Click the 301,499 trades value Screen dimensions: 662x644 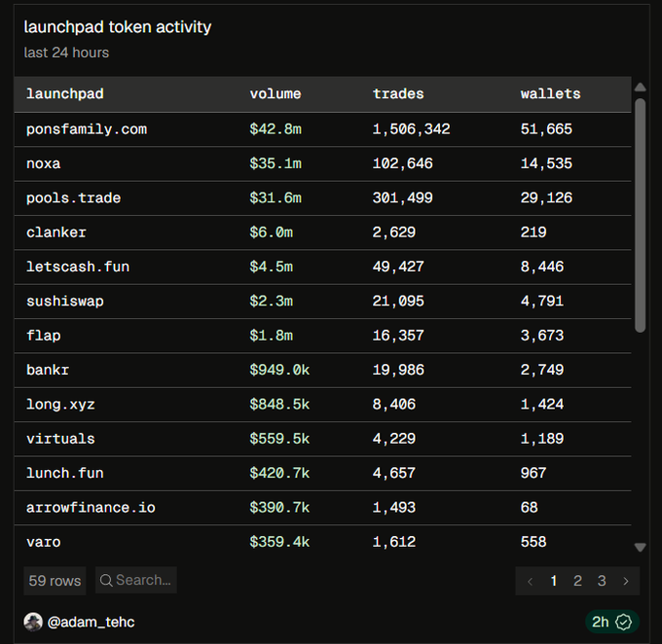[x=402, y=197]
